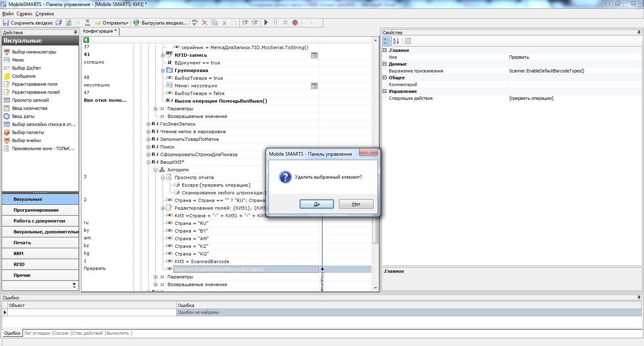This screenshot has width=644, height=346.
Task: Open the Отправить dropdown in toolbar
Action: (x=112, y=23)
